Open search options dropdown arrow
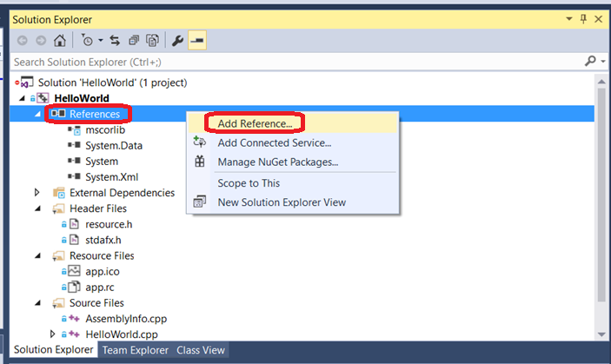The height and width of the screenshot is (364, 611). [x=603, y=62]
